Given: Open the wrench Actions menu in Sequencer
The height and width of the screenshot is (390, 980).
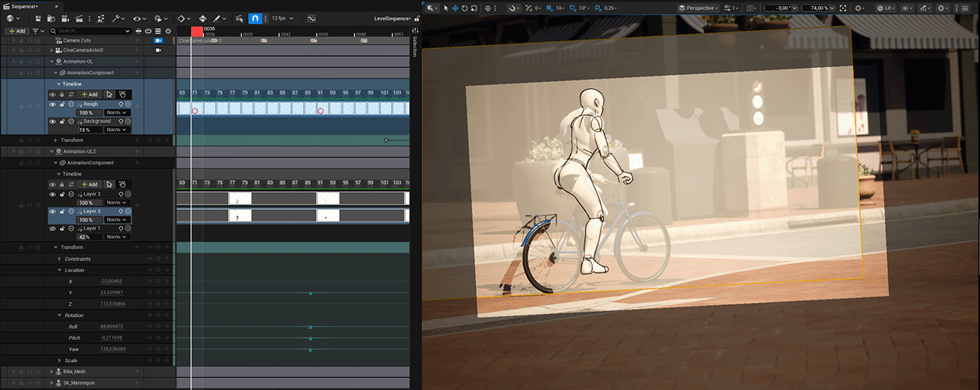Looking at the screenshot, I should [x=118, y=17].
